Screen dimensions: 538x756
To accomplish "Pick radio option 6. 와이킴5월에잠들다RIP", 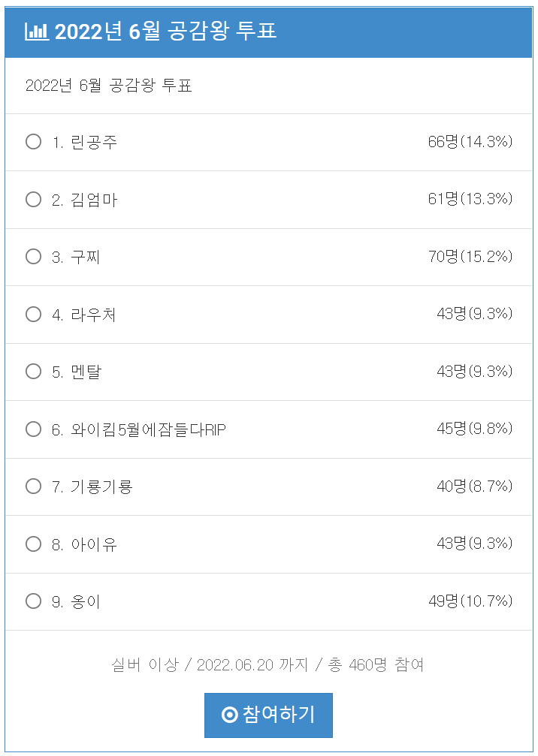I will coord(33,429).
